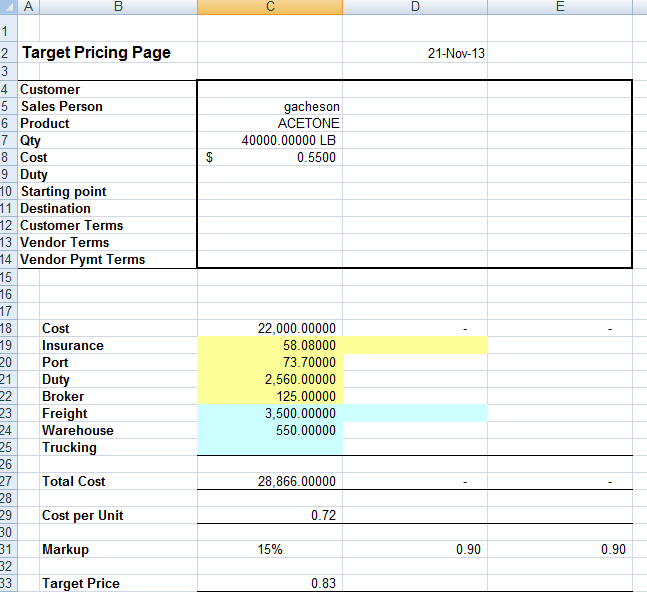Screen dimensions: 647x592
Task: Select the date cell 21-Nov-13
Action: pos(456,53)
